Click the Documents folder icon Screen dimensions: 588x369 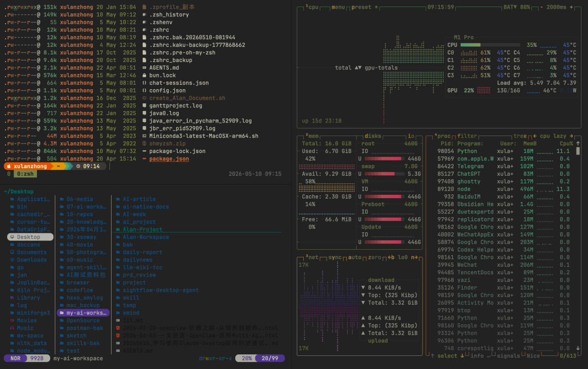click(x=13, y=252)
